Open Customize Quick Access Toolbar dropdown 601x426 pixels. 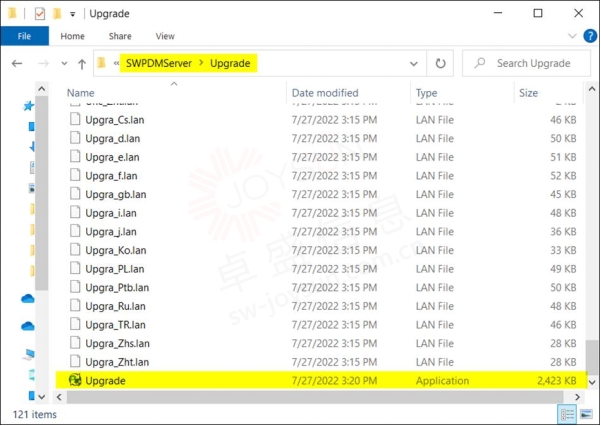(x=72, y=15)
